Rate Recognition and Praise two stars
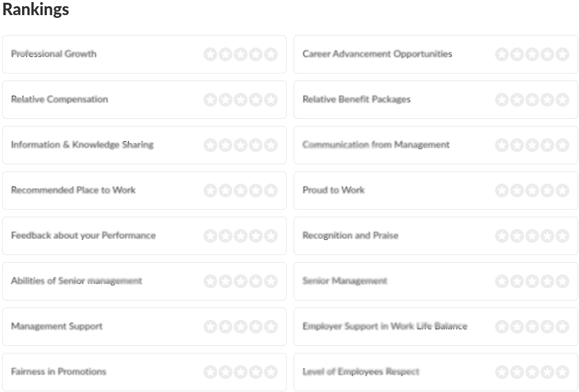 [517, 236]
